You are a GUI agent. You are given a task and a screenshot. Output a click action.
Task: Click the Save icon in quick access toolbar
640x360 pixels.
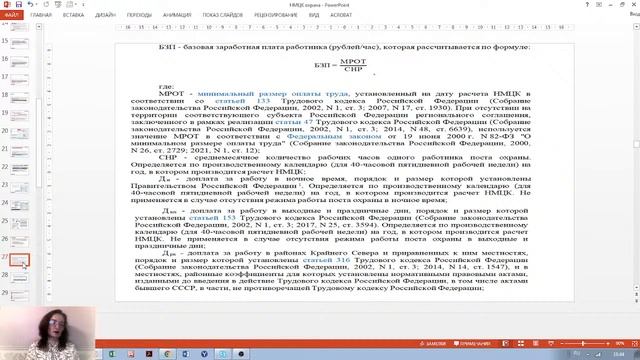(x=18, y=4)
